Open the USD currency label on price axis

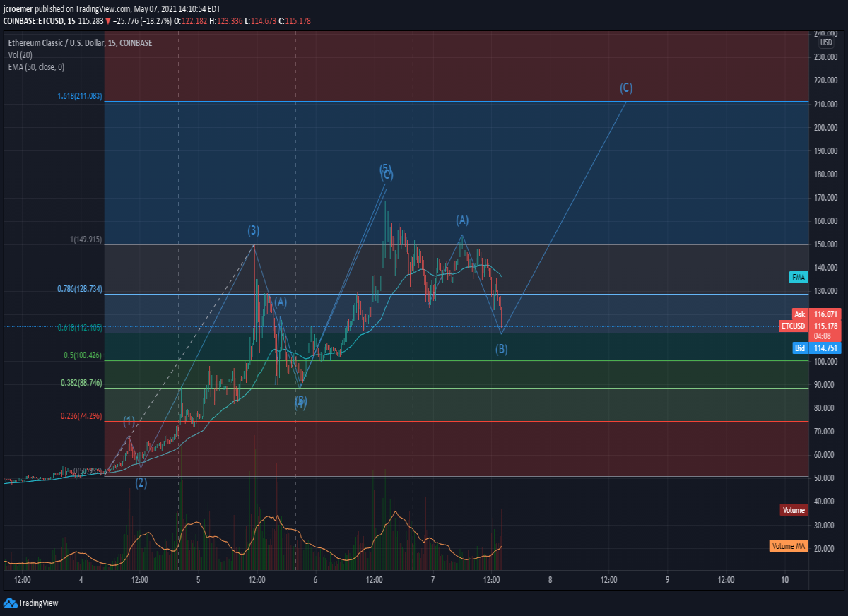click(x=826, y=42)
